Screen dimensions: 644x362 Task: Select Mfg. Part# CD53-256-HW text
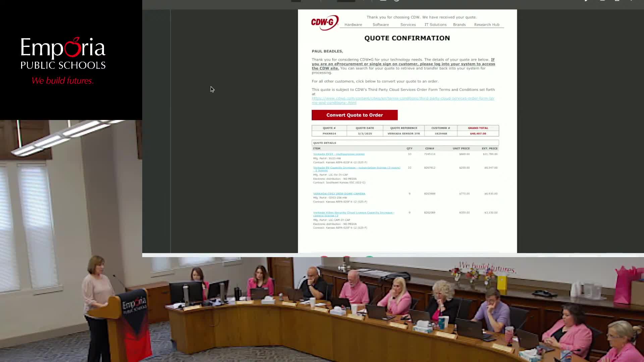[x=330, y=198]
